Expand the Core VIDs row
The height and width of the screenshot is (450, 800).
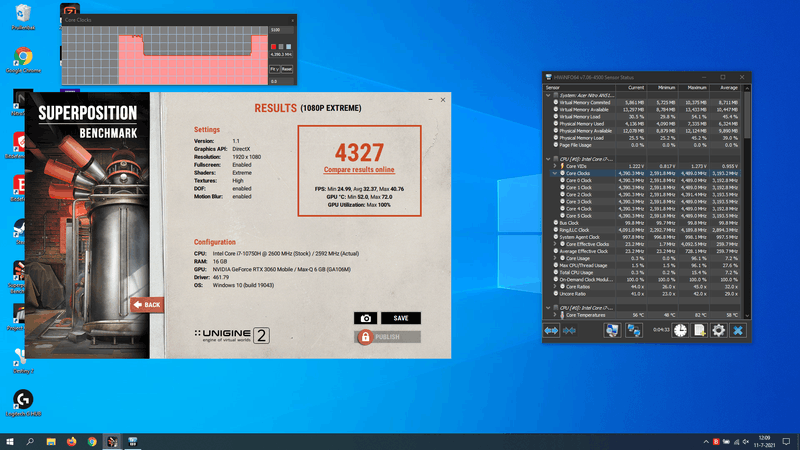(555, 166)
